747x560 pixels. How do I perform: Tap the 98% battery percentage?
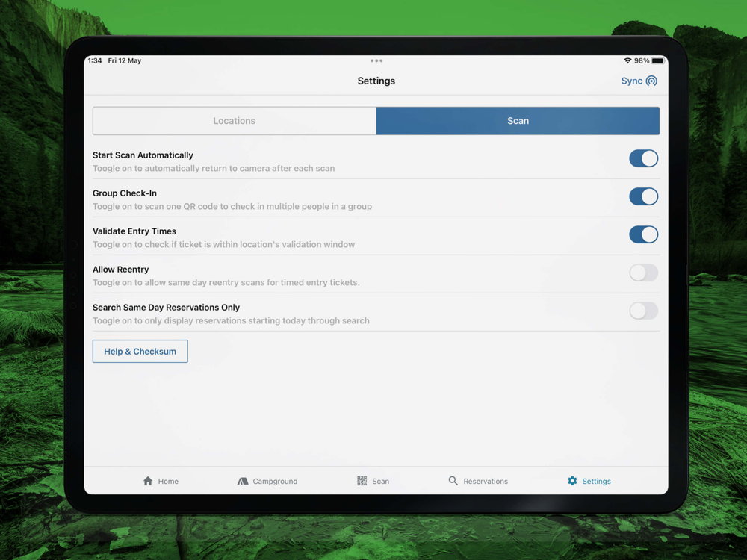(642, 61)
